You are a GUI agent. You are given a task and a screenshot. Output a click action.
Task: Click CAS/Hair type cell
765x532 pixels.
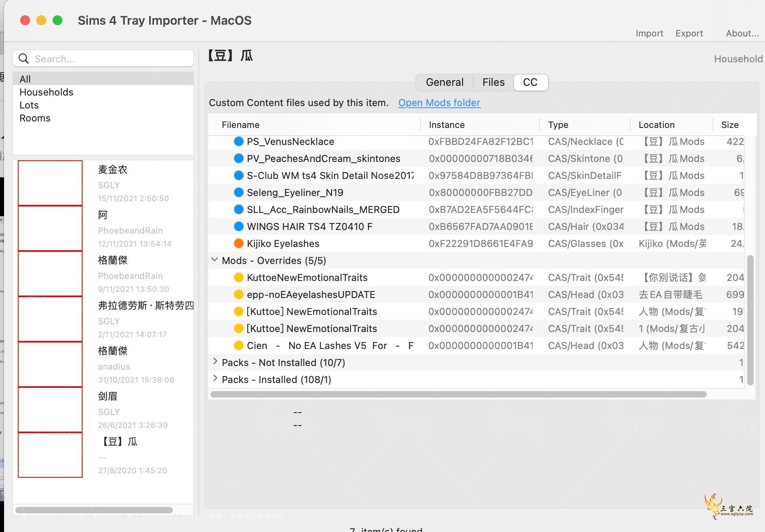pyautogui.click(x=586, y=226)
